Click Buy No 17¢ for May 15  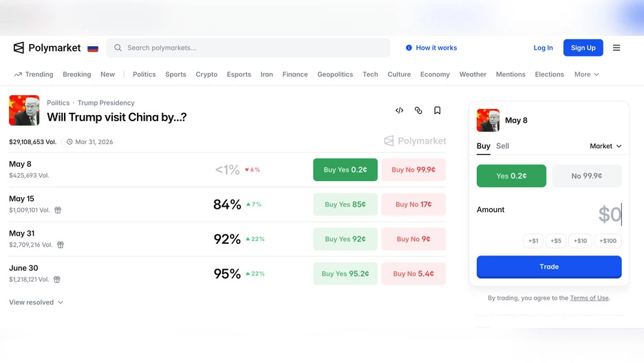tap(414, 205)
